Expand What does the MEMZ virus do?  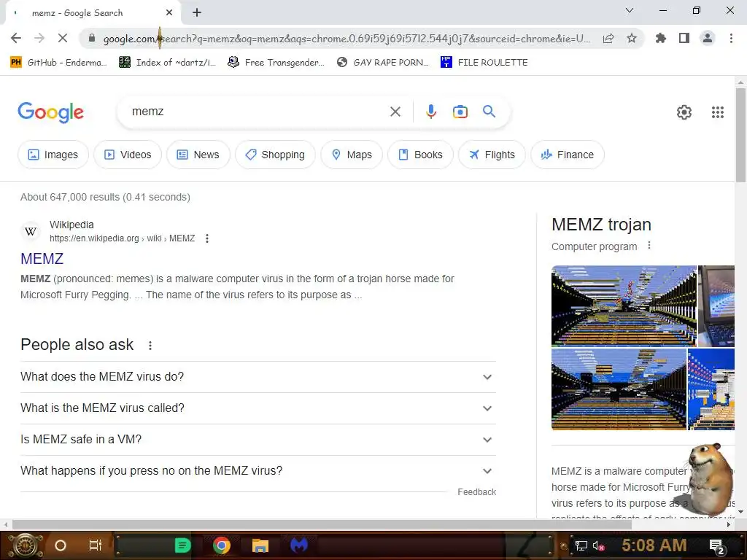click(258, 377)
